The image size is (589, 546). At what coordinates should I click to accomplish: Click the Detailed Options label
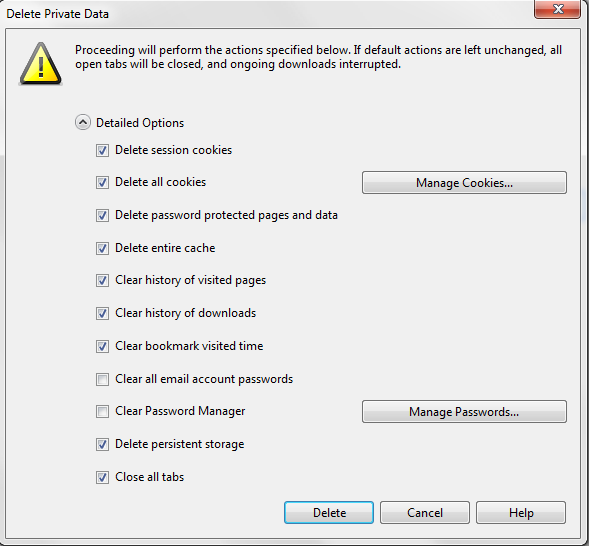point(140,123)
